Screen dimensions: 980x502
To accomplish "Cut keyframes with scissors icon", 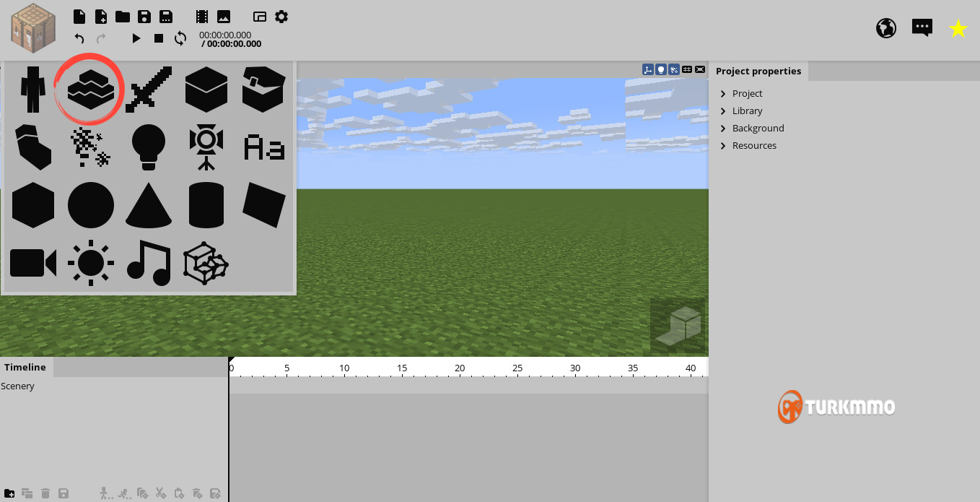I will 160,493.
